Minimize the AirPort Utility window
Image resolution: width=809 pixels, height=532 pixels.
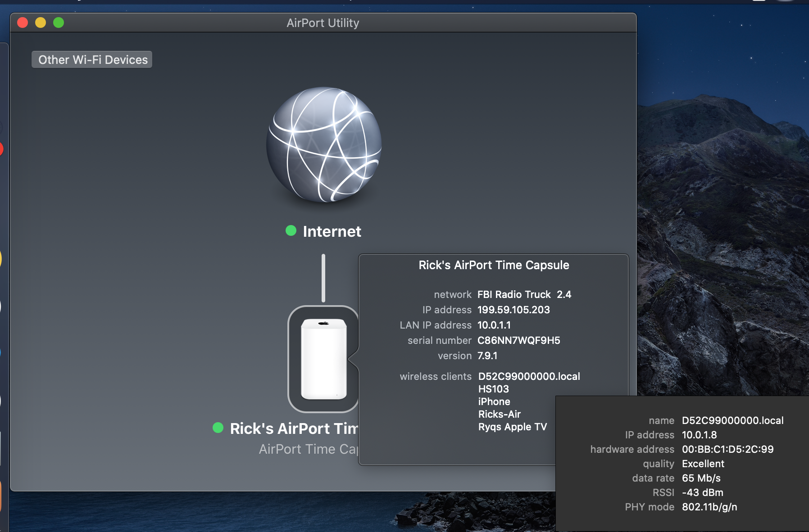41,23
